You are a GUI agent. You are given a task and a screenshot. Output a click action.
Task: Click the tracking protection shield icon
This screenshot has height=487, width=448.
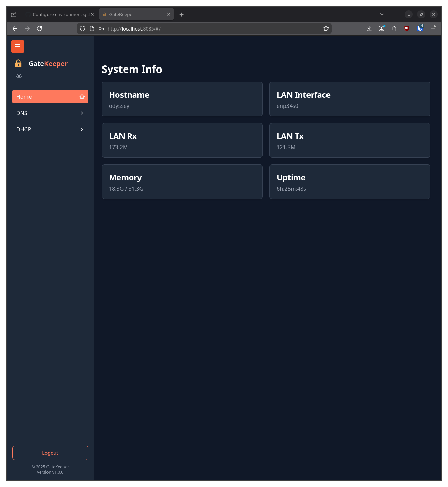(82, 28)
